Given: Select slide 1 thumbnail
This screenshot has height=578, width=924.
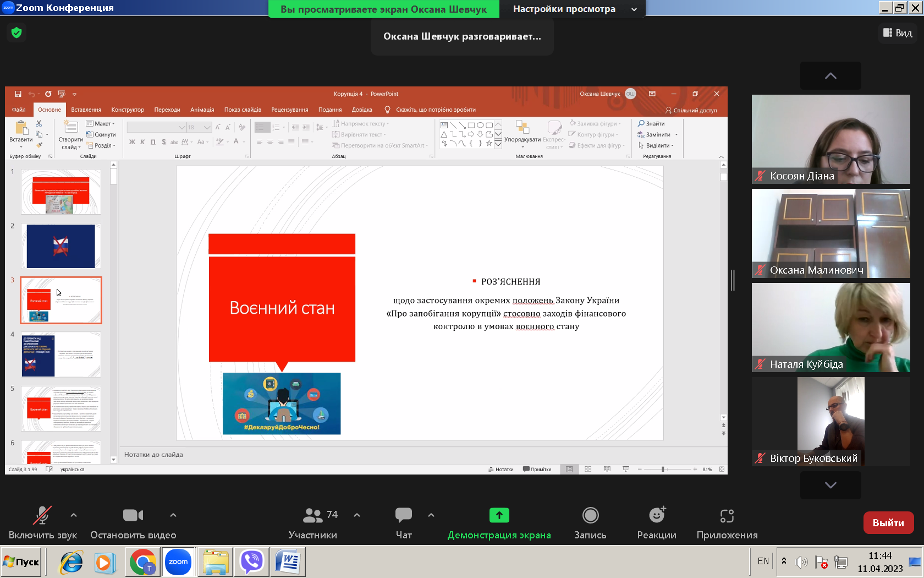Looking at the screenshot, I should (x=61, y=192).
